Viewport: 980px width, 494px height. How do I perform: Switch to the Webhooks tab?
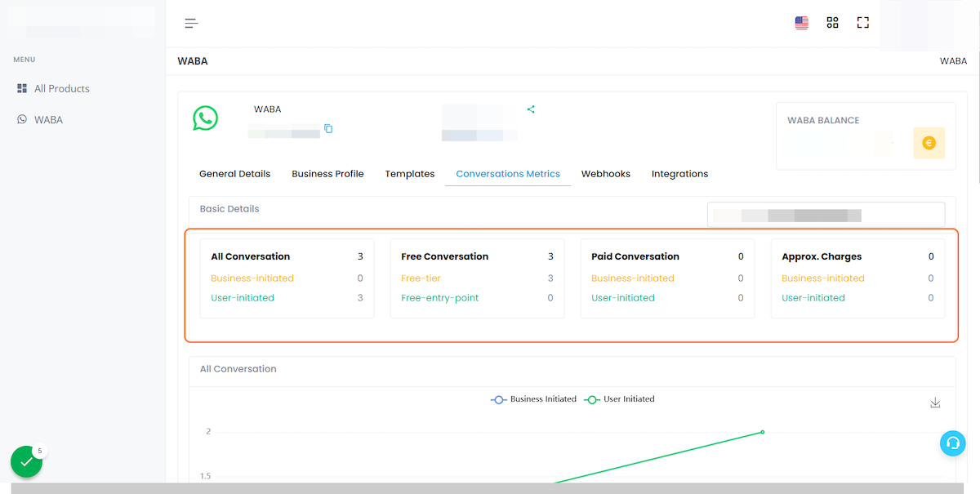pyautogui.click(x=606, y=174)
